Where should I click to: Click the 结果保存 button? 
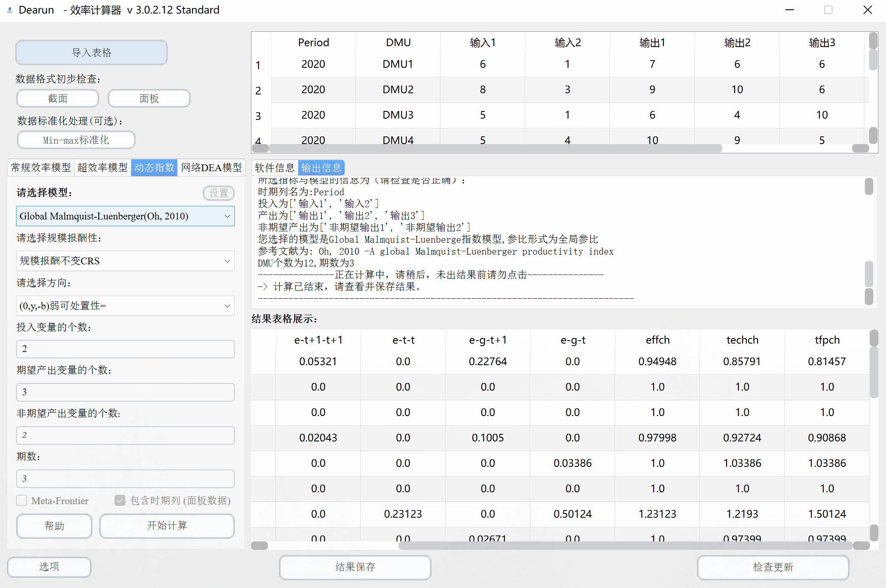pos(355,567)
